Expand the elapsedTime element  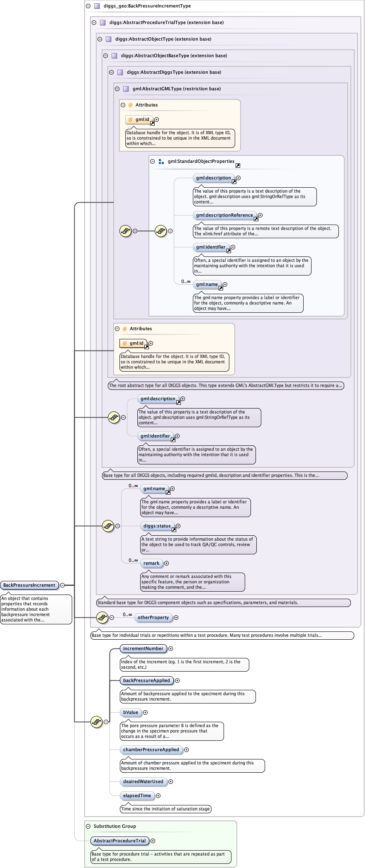coord(158,795)
